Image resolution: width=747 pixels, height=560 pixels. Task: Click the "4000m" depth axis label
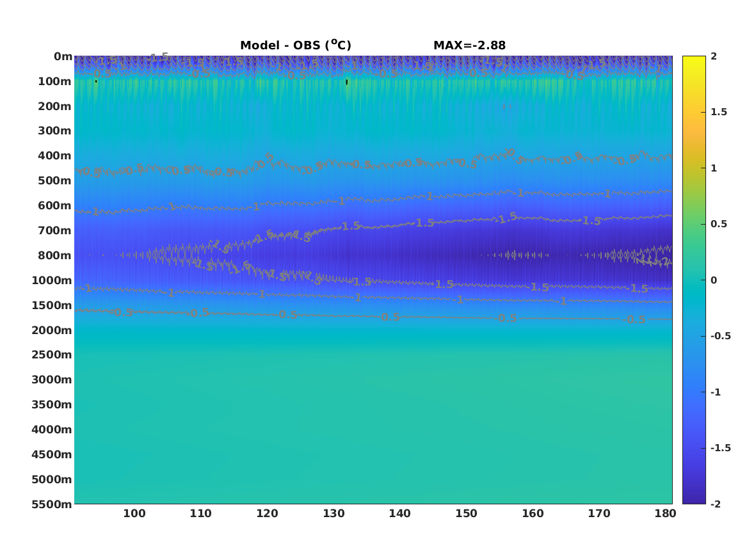click(52, 429)
